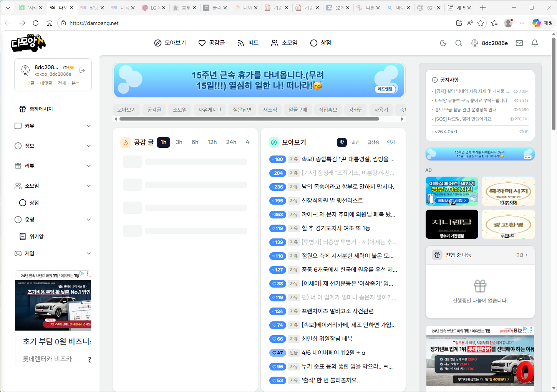Add page to favorites star icon

[481, 23]
